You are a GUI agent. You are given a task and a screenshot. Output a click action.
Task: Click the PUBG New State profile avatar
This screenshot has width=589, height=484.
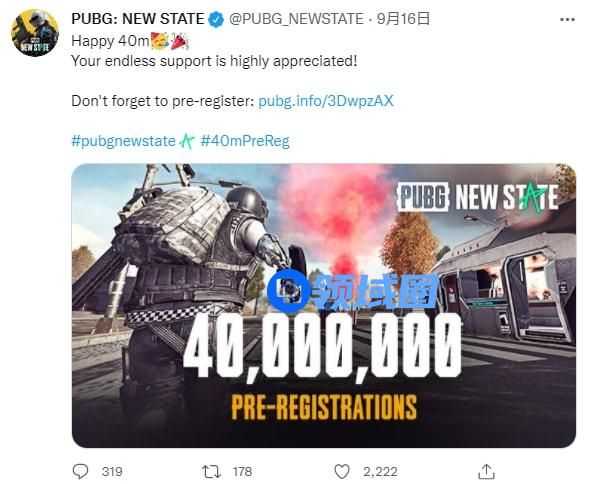[35, 33]
